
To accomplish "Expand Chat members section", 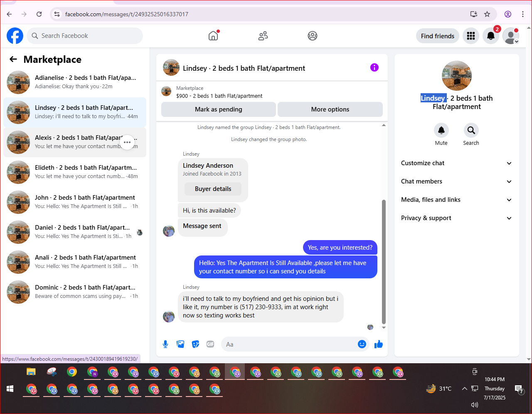I will pyautogui.click(x=456, y=181).
